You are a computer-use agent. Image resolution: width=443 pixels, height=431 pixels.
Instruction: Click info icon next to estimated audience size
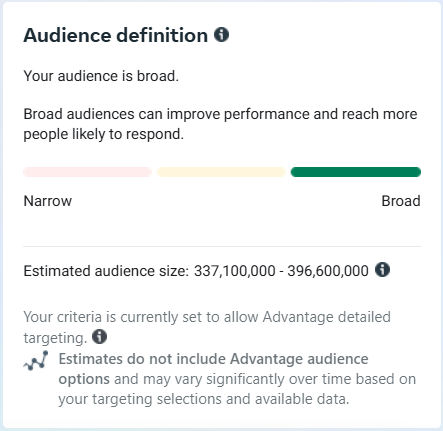click(x=382, y=269)
